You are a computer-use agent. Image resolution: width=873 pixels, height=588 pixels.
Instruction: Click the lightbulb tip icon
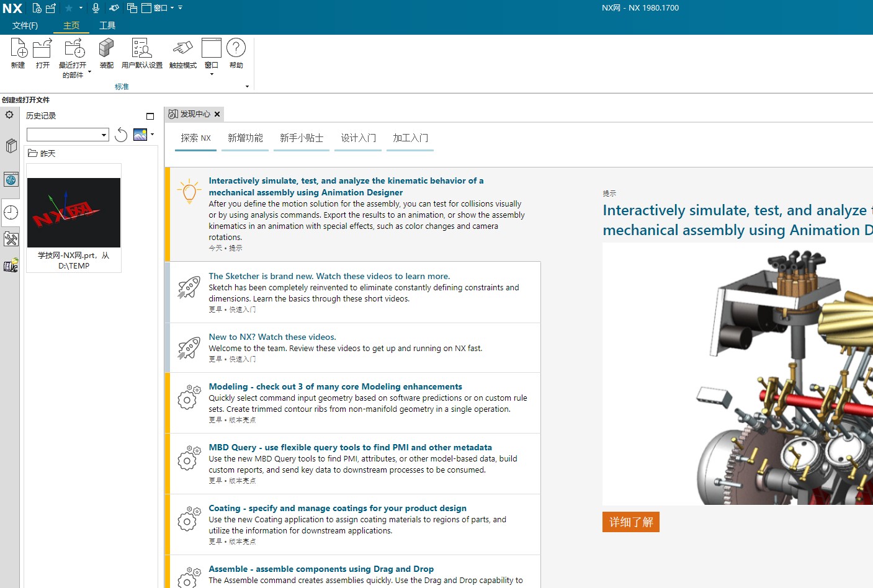click(189, 191)
